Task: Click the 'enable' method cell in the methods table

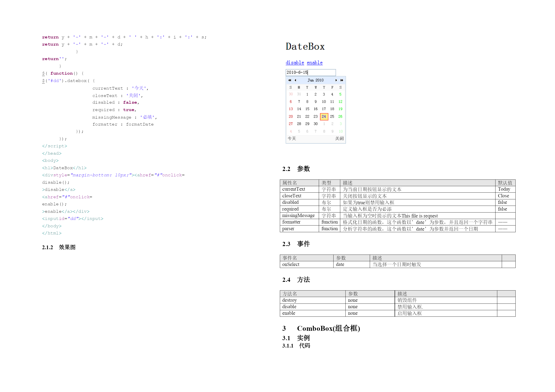Action: [x=313, y=313]
